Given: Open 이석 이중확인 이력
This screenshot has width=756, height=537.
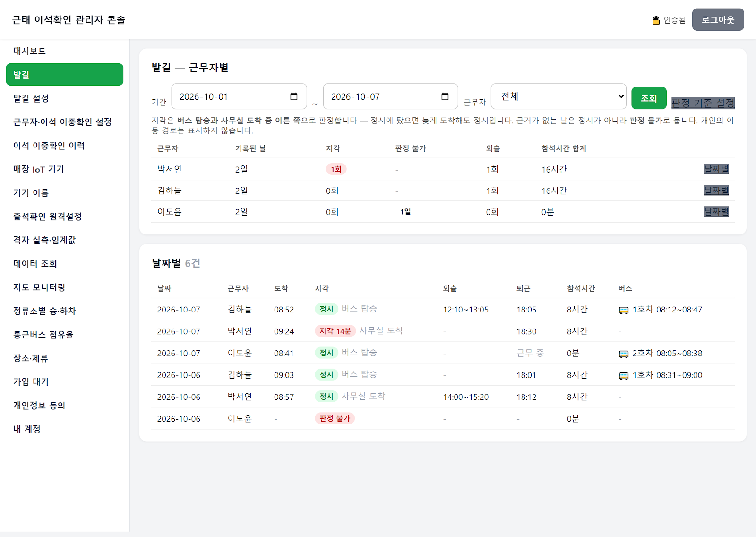Looking at the screenshot, I should (x=65, y=146).
